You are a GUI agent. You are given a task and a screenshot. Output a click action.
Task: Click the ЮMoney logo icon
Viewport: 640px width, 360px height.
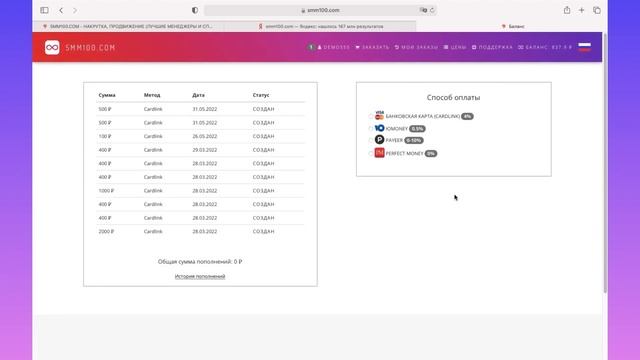point(380,128)
